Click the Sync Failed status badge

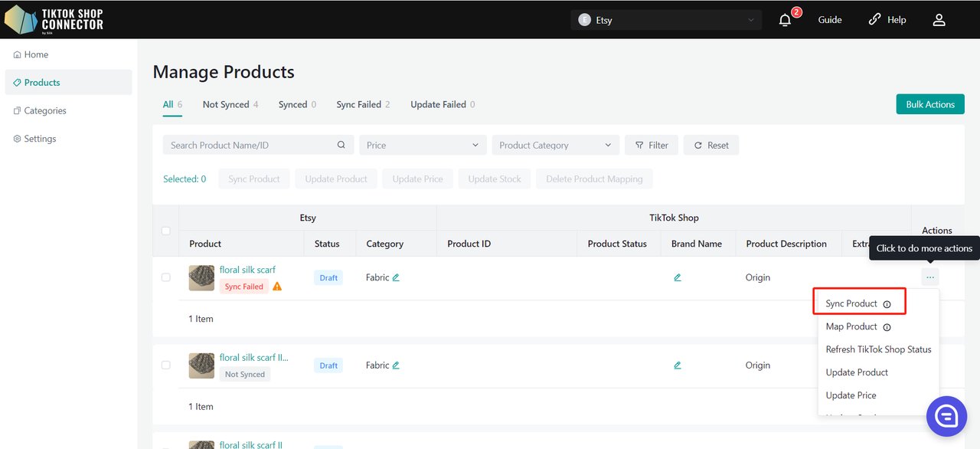[x=244, y=287]
